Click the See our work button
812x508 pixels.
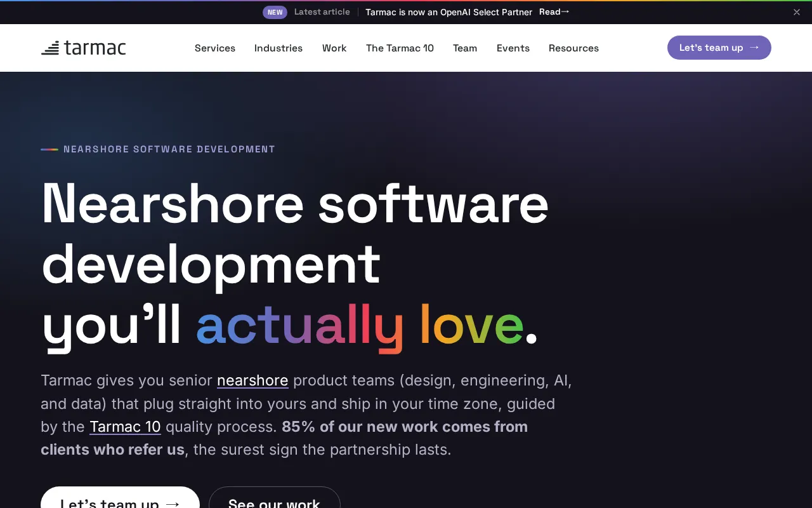[275, 498]
